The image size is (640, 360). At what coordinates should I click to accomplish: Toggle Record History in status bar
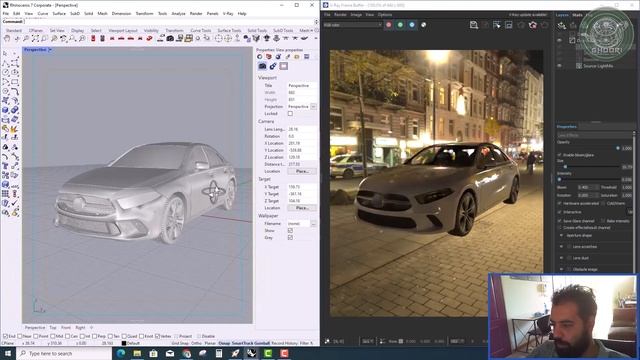284,343
